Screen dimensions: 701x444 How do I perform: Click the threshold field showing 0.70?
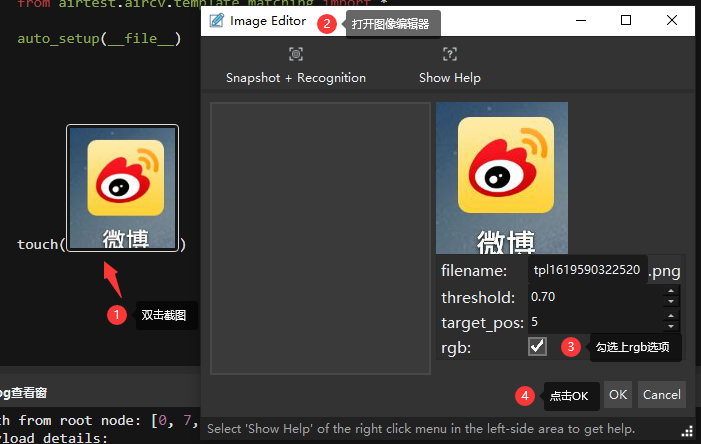click(x=596, y=296)
